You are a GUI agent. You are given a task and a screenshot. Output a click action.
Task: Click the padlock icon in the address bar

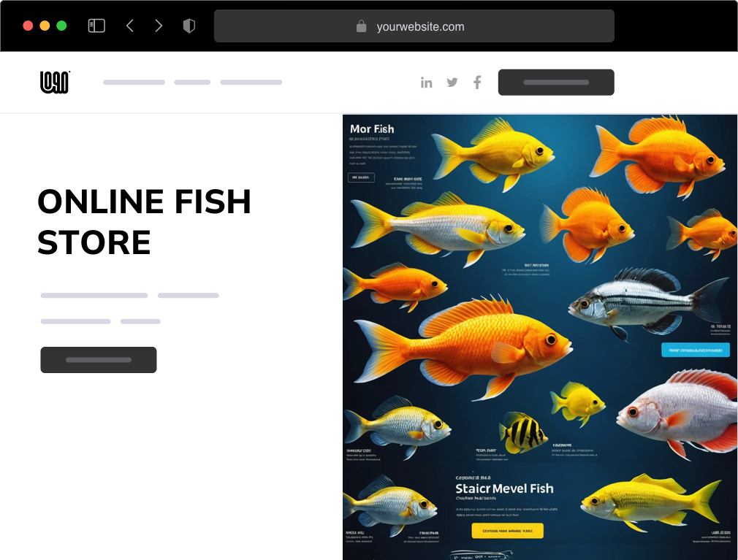pos(362,26)
